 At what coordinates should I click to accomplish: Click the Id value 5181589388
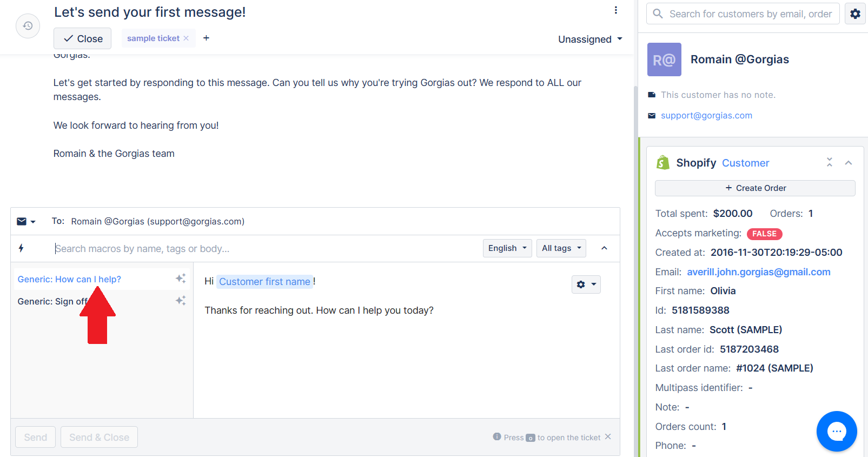[x=700, y=310]
